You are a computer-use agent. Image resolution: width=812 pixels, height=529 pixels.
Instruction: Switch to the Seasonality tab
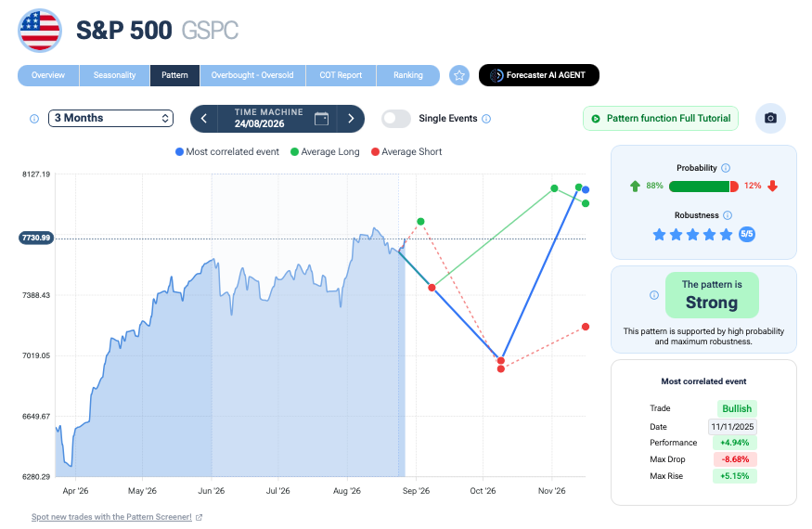point(114,75)
